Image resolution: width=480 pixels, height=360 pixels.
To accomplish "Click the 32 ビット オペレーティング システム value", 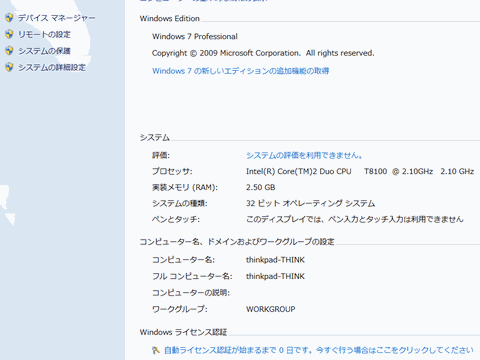I will pos(310,203).
